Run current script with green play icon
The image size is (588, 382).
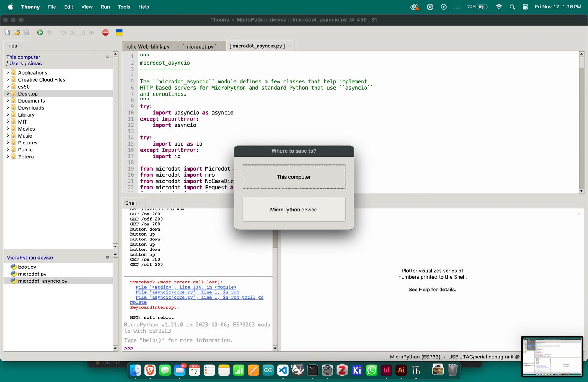pos(40,33)
